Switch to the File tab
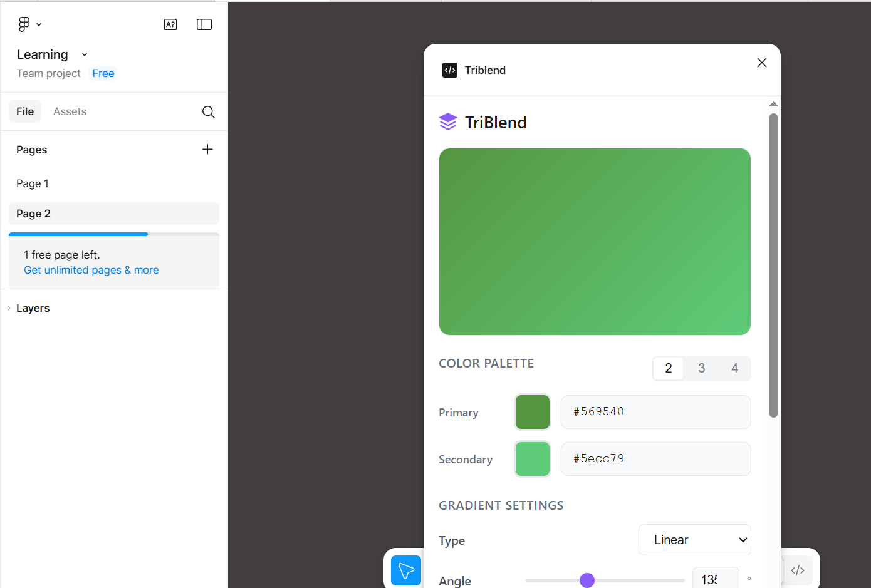 (x=25, y=111)
